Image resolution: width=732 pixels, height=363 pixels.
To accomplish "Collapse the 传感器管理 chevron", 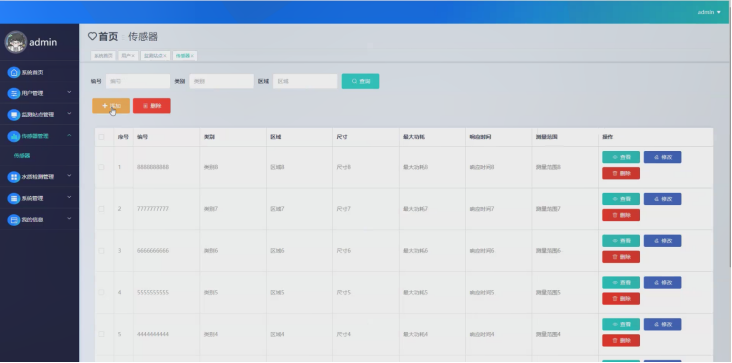I will click(69, 135).
